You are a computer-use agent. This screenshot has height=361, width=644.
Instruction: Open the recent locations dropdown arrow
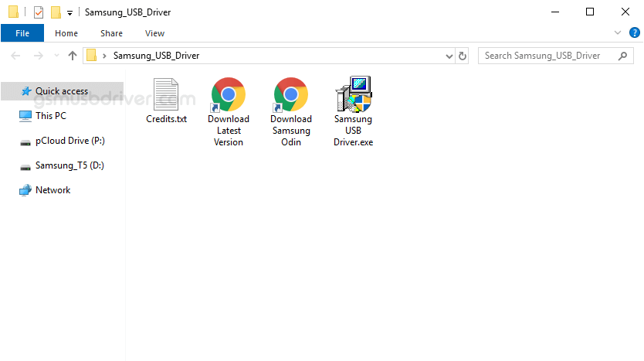coord(56,56)
